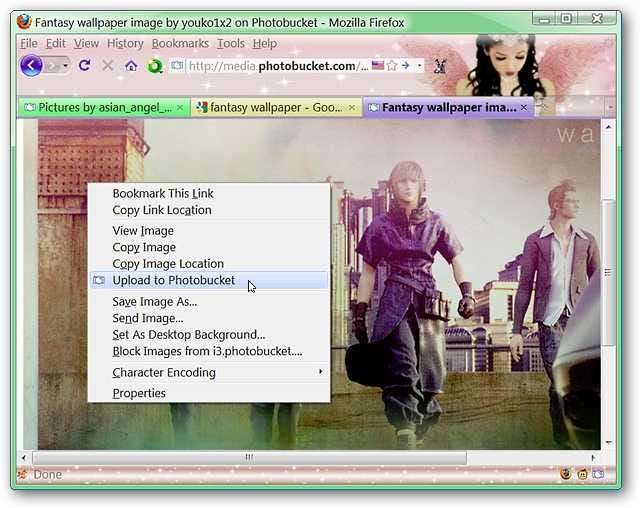
Task: Click the vertical scrollbar thumb
Action: click(608, 272)
